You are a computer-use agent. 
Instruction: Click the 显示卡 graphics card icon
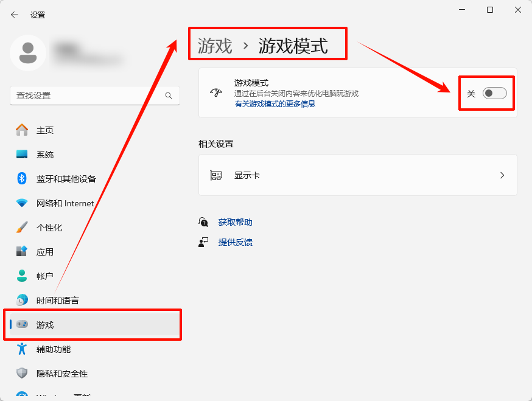pos(217,175)
